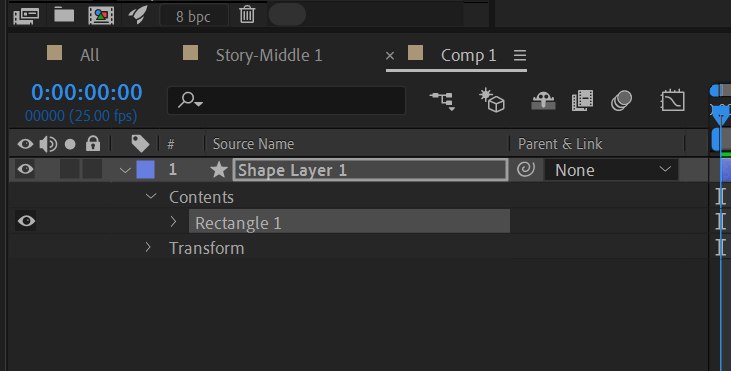
Task: Enable Motion Blur for layers
Action: point(621,101)
